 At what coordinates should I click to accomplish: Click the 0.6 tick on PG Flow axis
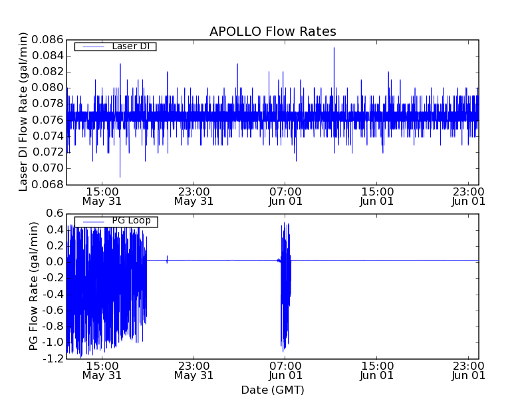(x=55, y=213)
